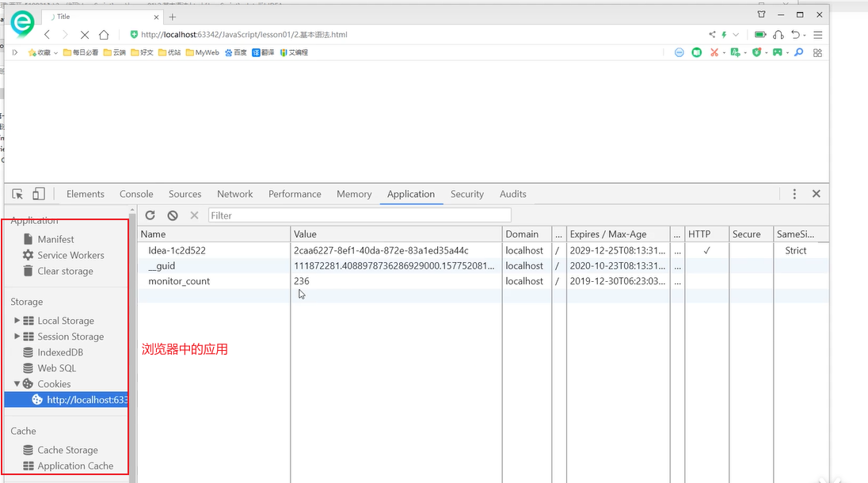The width and height of the screenshot is (868, 483).
Task: Stop page loading with X button
Action: [85, 34]
